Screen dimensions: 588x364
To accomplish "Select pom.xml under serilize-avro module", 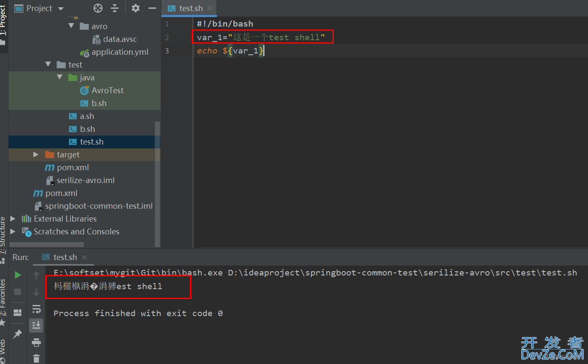I will pos(67,167).
